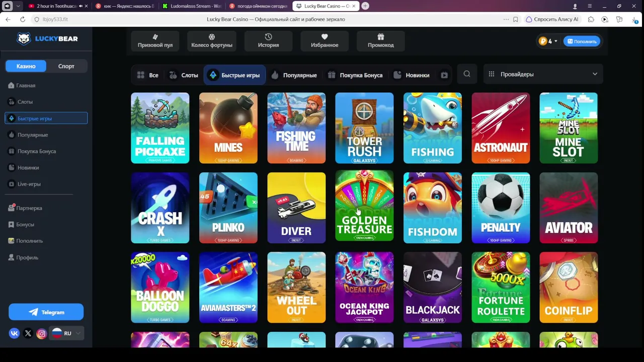
Task: Open the Plinko game thumbnail
Action: (228, 208)
